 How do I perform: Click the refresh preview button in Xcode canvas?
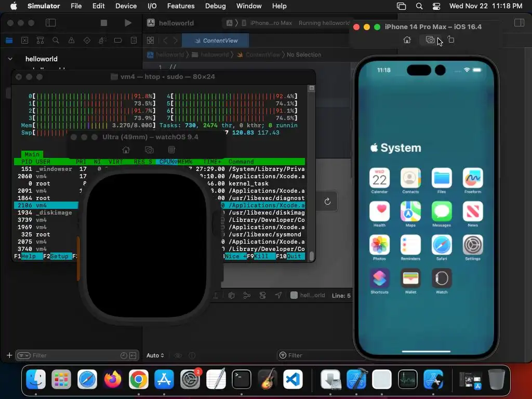click(x=327, y=201)
